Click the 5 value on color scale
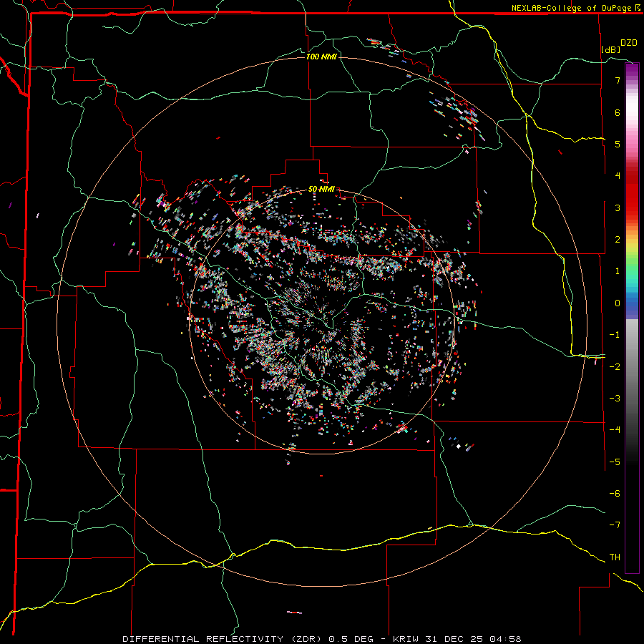The width and height of the screenshot is (644, 644). pyautogui.click(x=618, y=144)
